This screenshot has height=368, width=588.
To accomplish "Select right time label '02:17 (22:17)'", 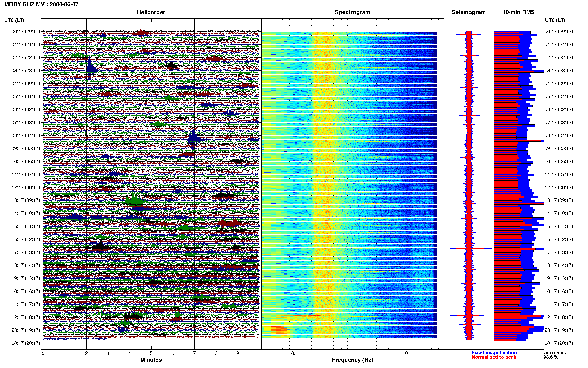I will (559, 58).
